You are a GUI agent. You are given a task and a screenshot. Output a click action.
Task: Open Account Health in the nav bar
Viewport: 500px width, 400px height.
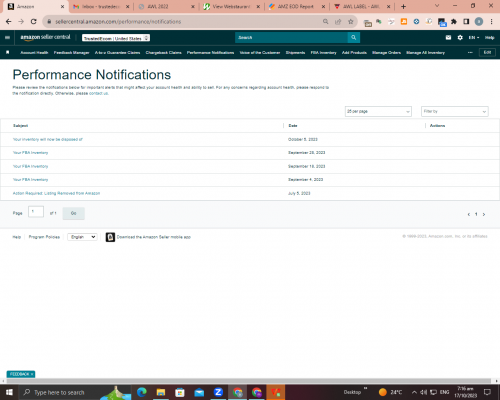(34, 53)
